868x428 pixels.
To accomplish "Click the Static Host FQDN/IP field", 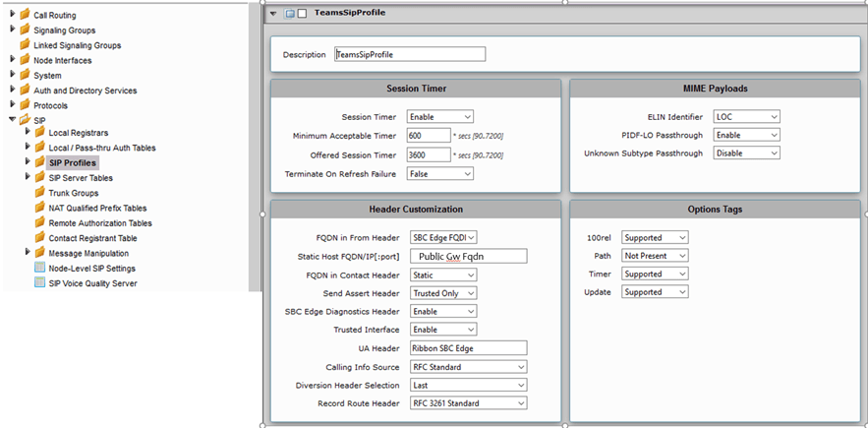I will click(468, 256).
